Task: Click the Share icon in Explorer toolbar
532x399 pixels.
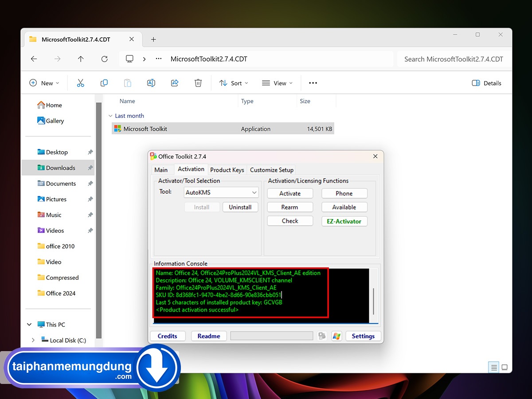Action: tap(175, 83)
